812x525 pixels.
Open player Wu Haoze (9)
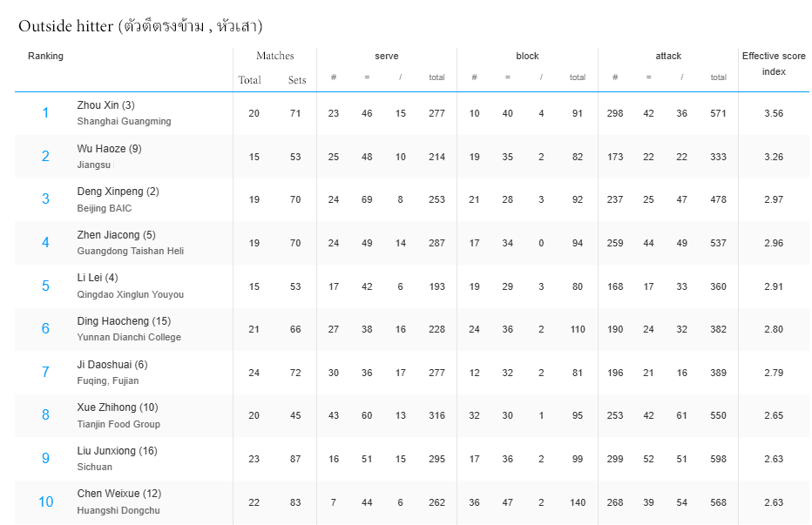109,149
